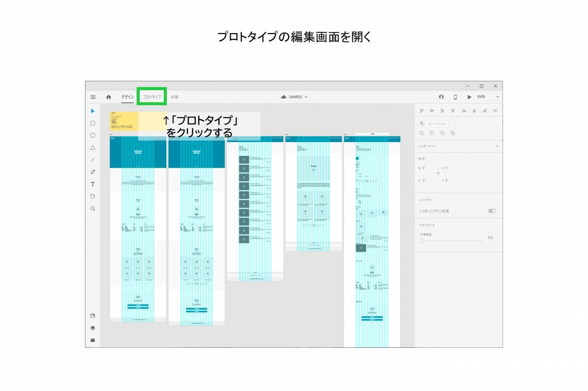This screenshot has height=391, width=588.
Task: Switch to the 共有 tab
Action: [175, 97]
